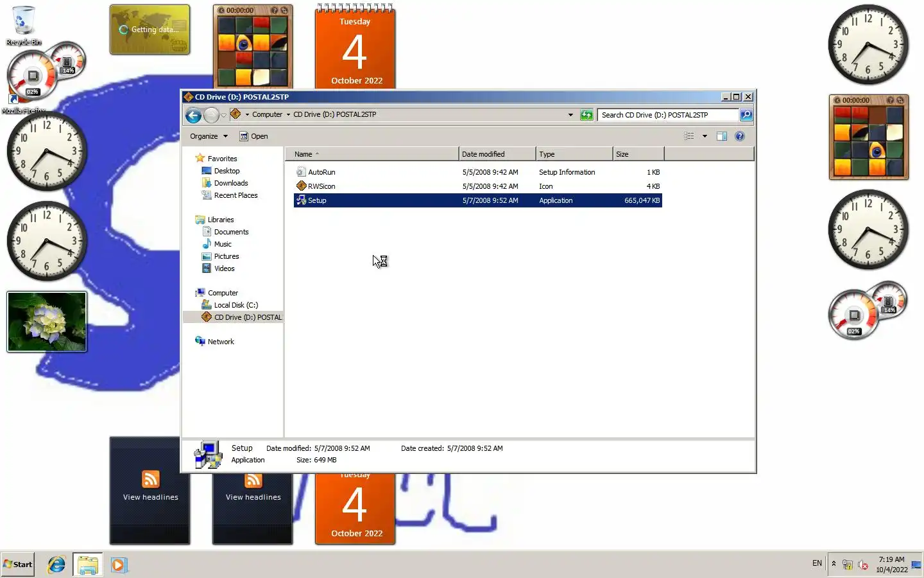Click the Windows Explorer taskbar button

coord(87,565)
